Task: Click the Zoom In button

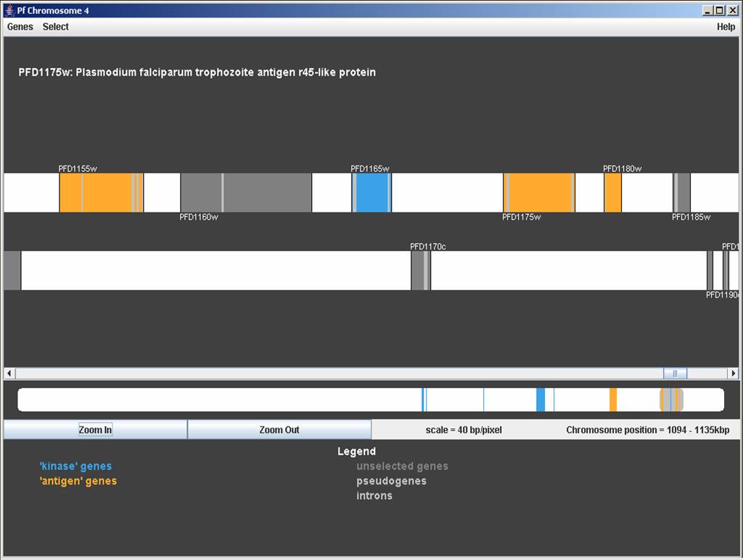Action: tap(95, 429)
